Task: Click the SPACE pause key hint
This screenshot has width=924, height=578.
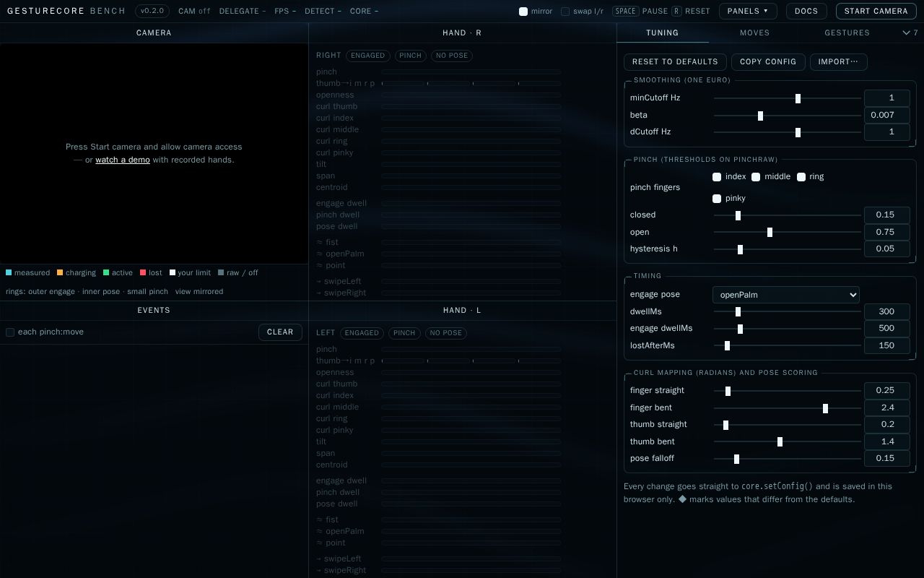Action: pyautogui.click(x=626, y=12)
